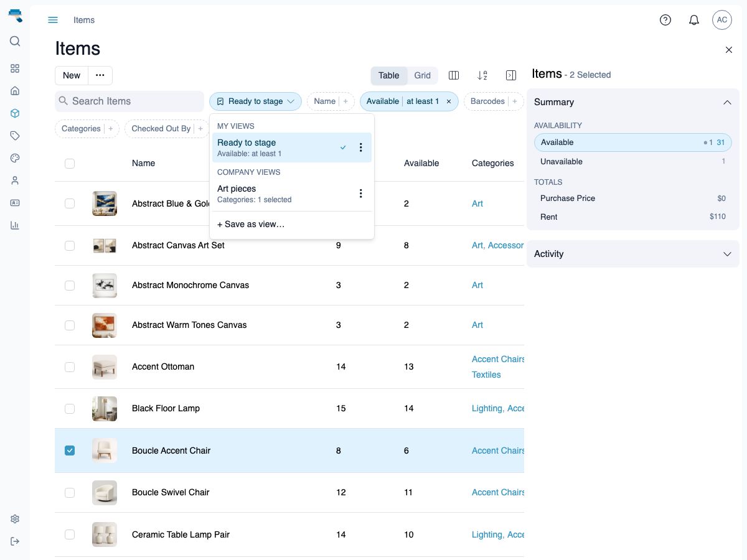This screenshot has width=747, height=560.
Task: Open the palette icon in sidebar
Action: point(15,158)
